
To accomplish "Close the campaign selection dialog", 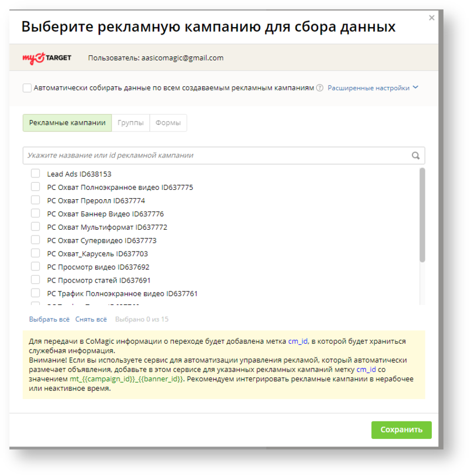I will tap(432, 18).
